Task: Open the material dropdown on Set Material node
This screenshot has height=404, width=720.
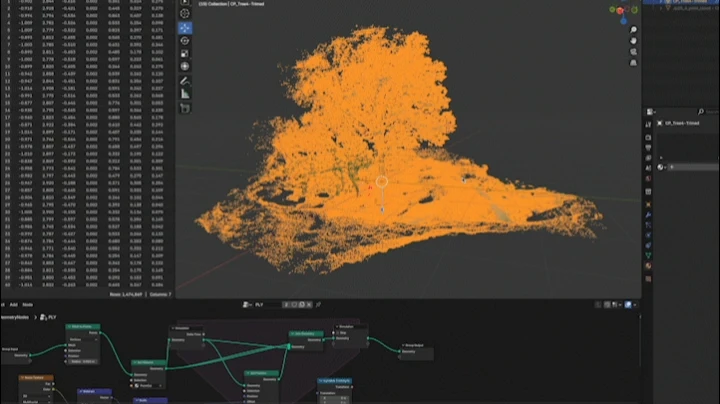Action: pyautogui.click(x=149, y=386)
